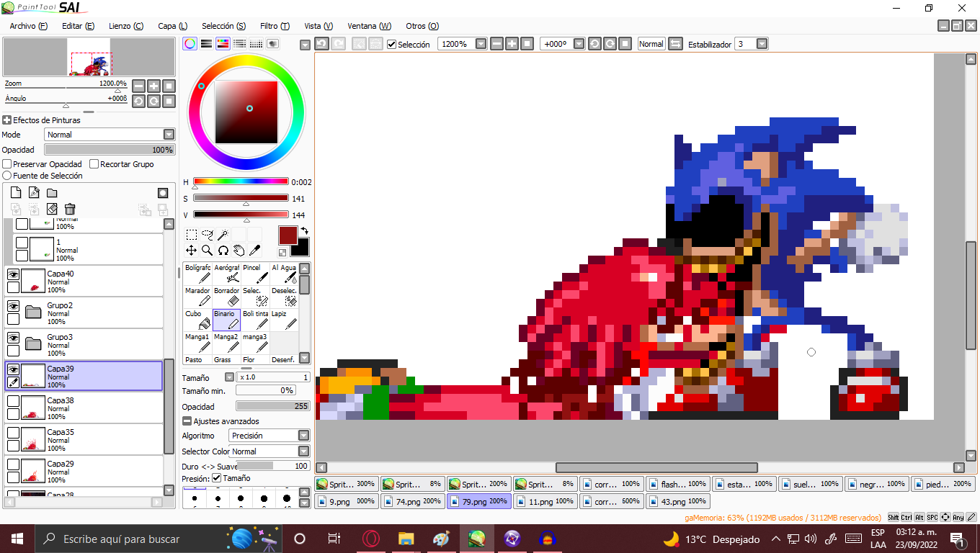Switch to the 43.png tab
The height and width of the screenshot is (553, 980).
678,501
